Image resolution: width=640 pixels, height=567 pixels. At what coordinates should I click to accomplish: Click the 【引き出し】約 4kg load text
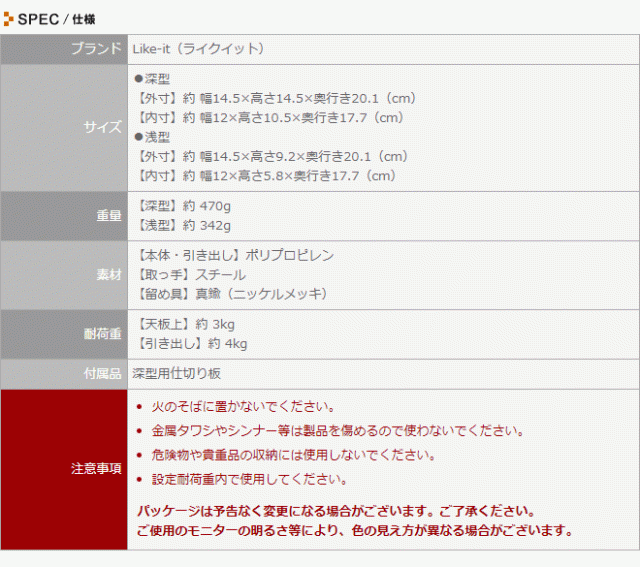[190, 343]
